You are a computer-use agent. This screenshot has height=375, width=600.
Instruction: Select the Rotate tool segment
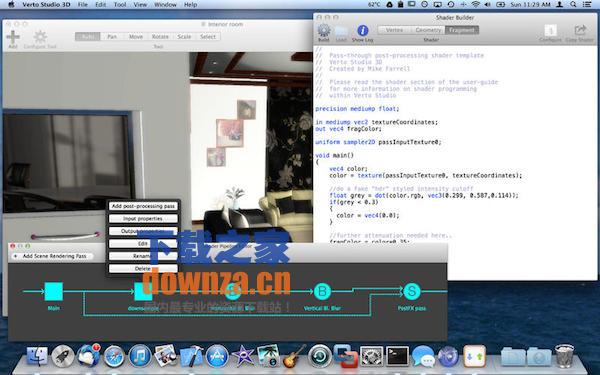point(160,36)
